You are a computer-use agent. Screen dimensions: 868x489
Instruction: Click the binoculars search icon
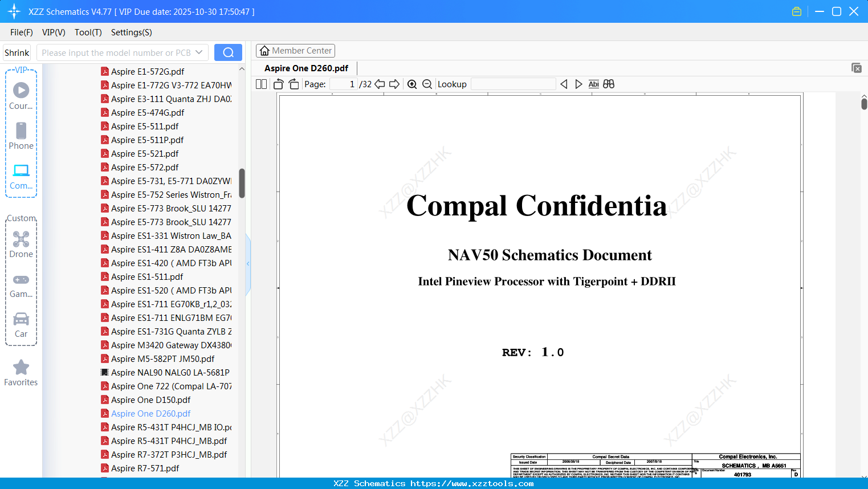click(x=609, y=84)
